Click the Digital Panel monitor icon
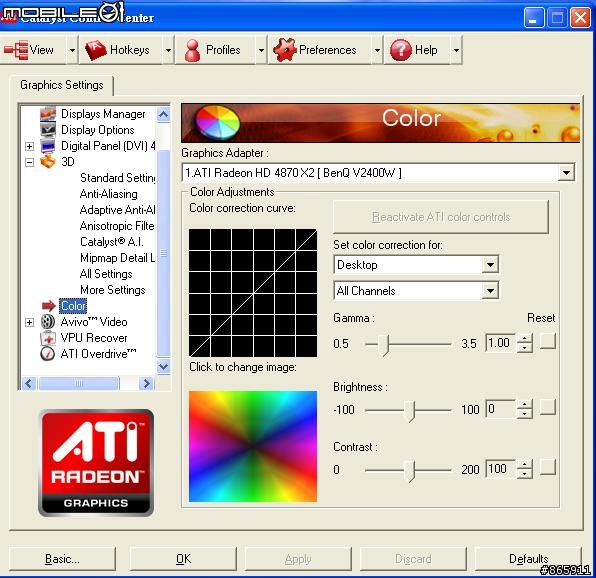Screen dimensions: 596x578 click(48, 146)
